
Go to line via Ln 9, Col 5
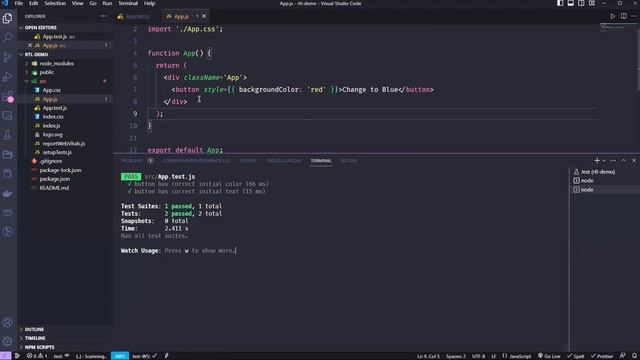(x=428, y=356)
